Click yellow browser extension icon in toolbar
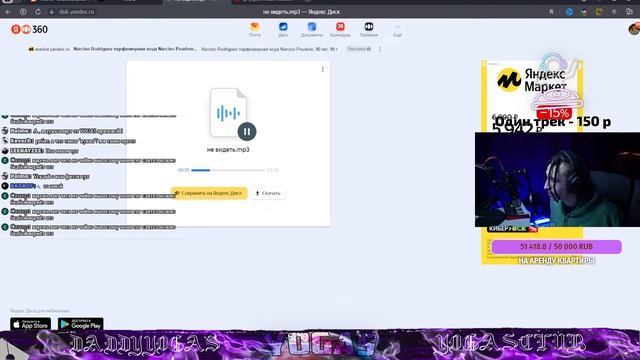 pos(599,12)
